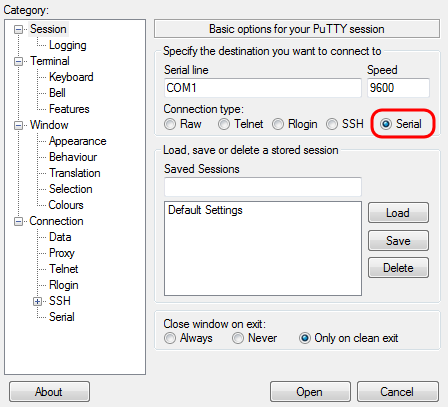Expand the SSH tree node
Screen dimensions: 448x407
pyautogui.click(x=37, y=301)
